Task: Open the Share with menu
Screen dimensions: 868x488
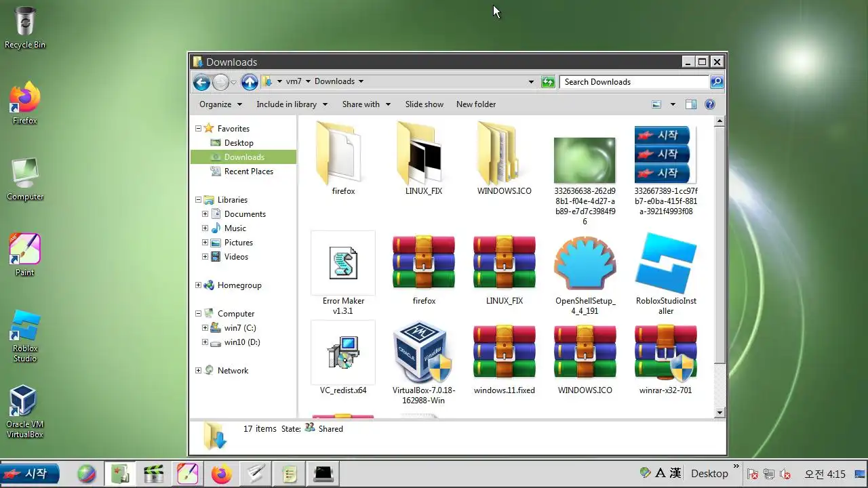Action: click(x=366, y=104)
